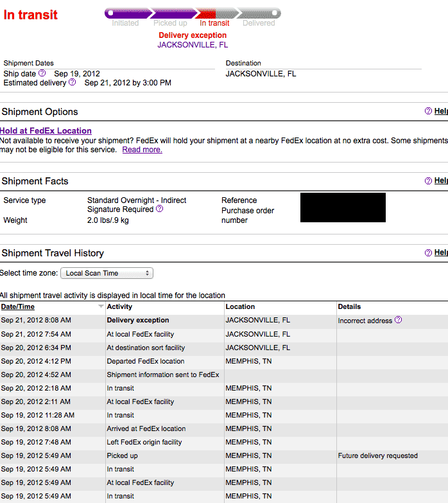
Task: Click the Picked up progress step
Action: pos(170,23)
